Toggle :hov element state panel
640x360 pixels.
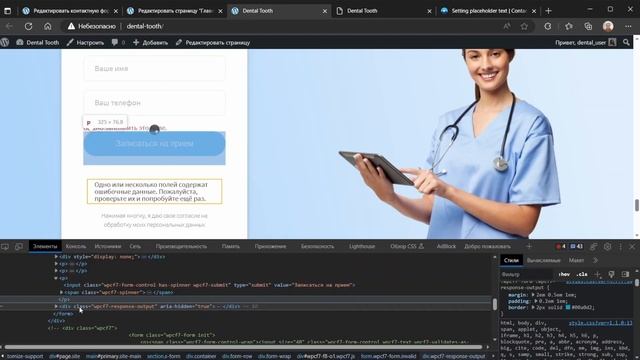tap(564, 274)
